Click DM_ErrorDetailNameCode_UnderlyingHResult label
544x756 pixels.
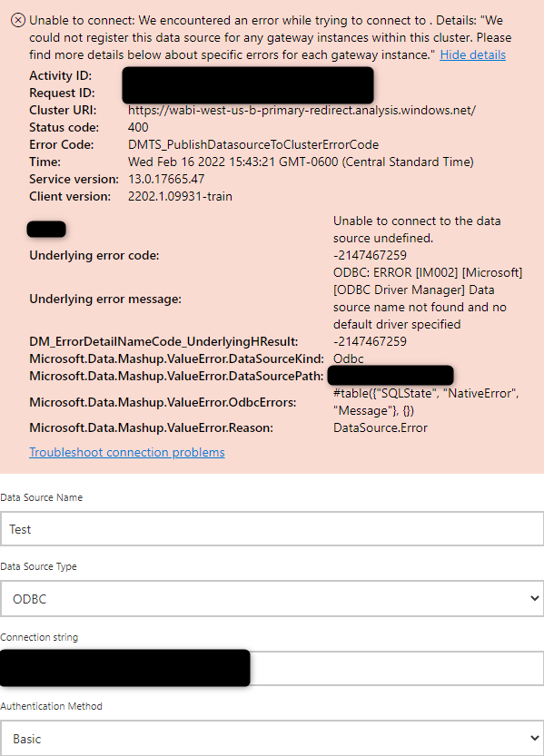(163, 342)
